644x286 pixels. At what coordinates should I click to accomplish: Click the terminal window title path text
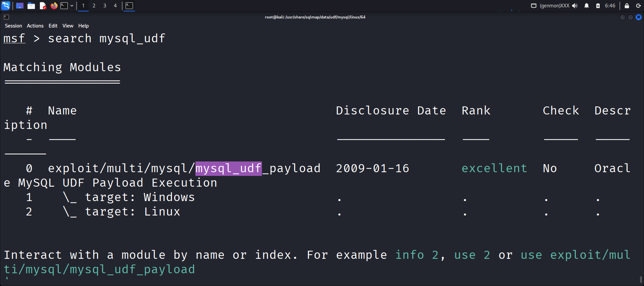[x=315, y=17]
